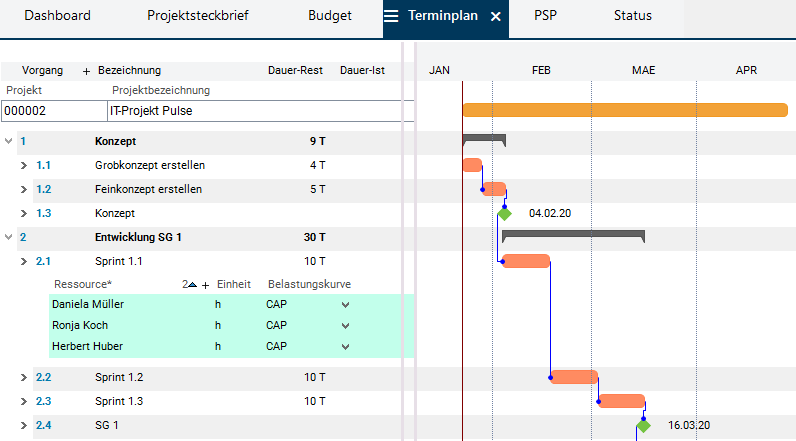Screen dimensions: 796x441
Task: Collapse the Entwicklung SG 1 group
Action: pyautogui.click(x=9, y=238)
